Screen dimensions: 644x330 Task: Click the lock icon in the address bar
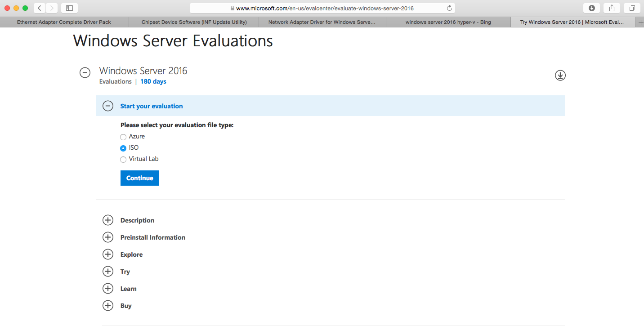pos(233,8)
